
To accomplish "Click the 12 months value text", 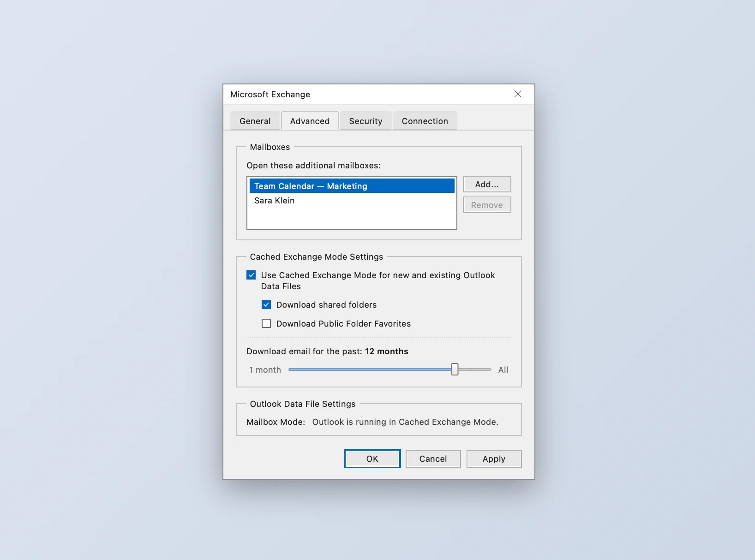I will (387, 351).
